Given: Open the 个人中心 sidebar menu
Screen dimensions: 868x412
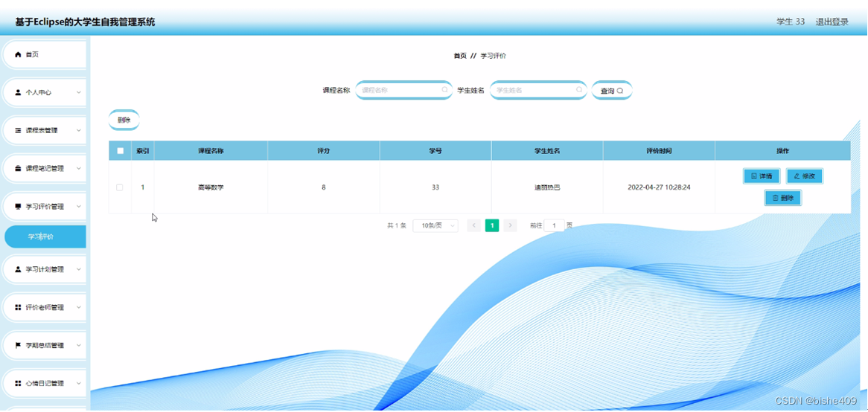Looking at the screenshot, I should [x=45, y=93].
